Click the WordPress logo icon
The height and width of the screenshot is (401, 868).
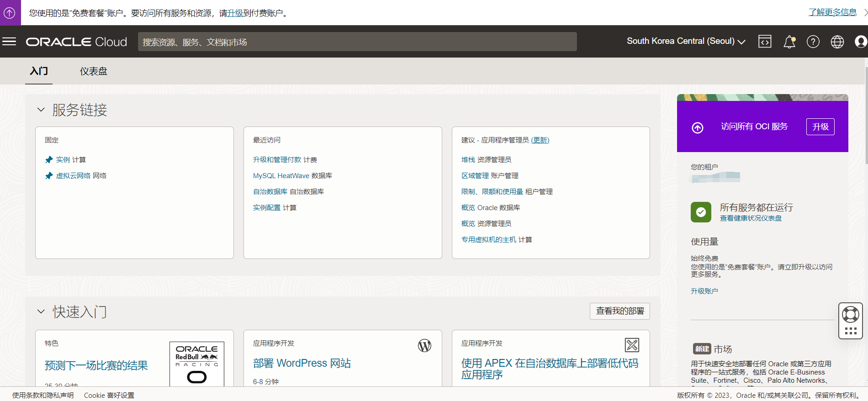click(425, 346)
